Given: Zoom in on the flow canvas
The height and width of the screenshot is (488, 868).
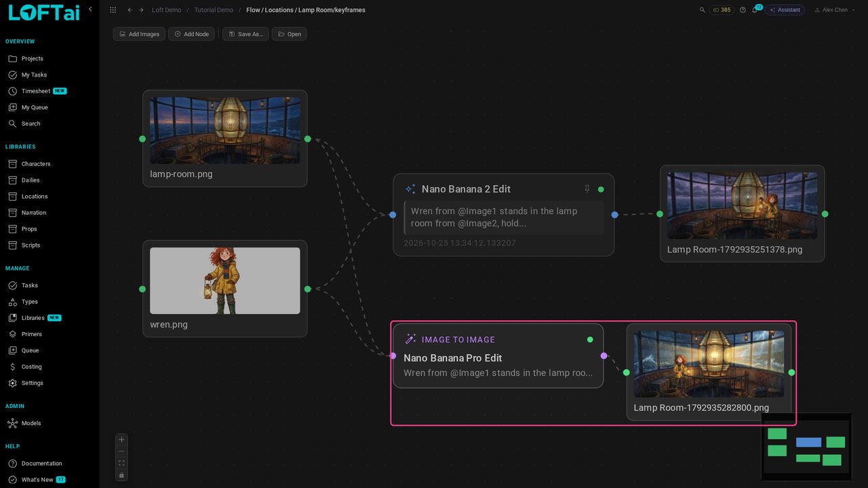Looking at the screenshot, I should point(121,439).
